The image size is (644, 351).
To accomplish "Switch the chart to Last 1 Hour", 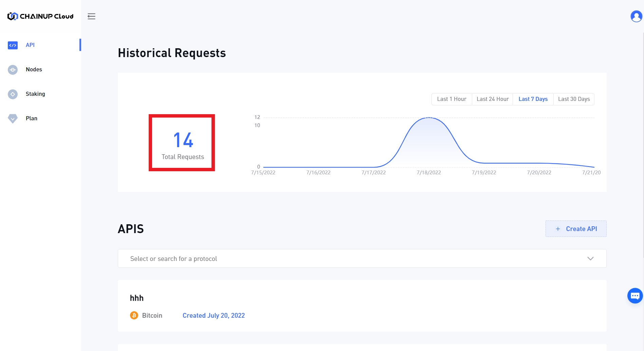I will (452, 99).
